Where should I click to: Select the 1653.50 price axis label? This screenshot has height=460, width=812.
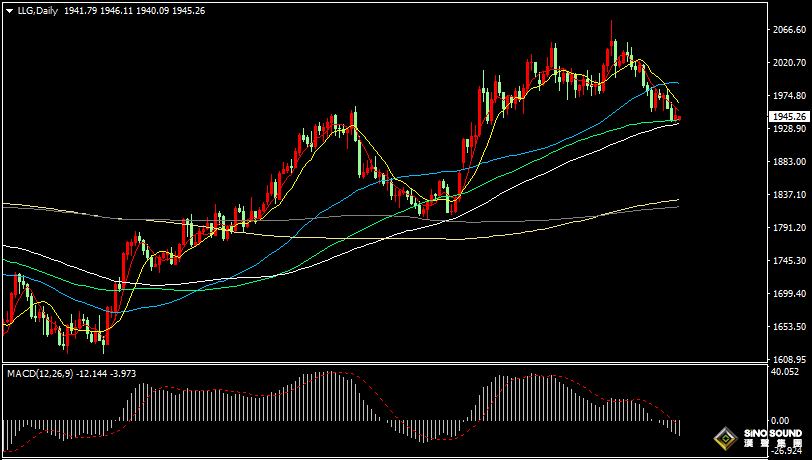pos(789,327)
